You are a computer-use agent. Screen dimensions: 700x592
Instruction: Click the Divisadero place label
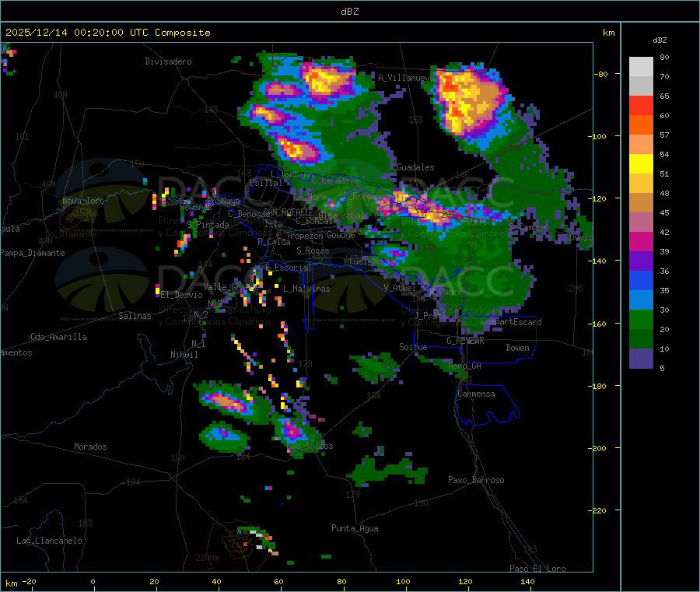pyautogui.click(x=168, y=61)
